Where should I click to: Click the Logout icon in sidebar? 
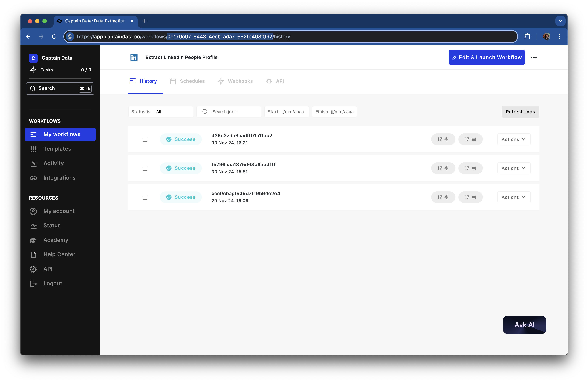pos(33,284)
